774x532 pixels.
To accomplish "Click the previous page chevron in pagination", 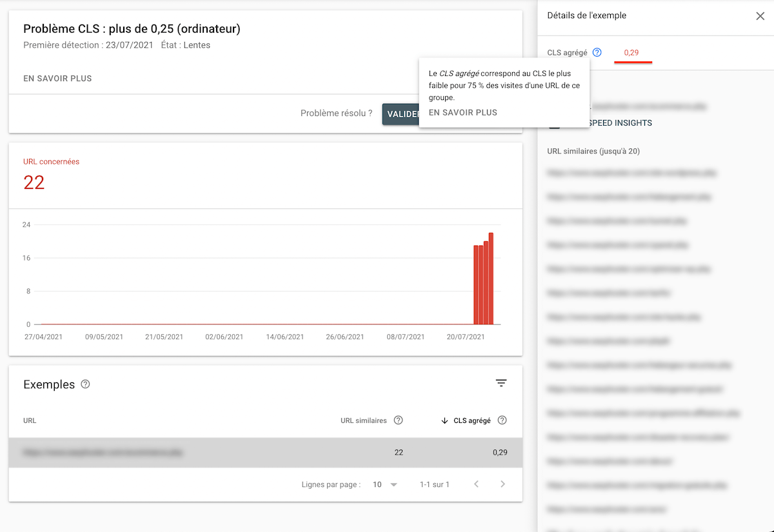I will point(476,484).
